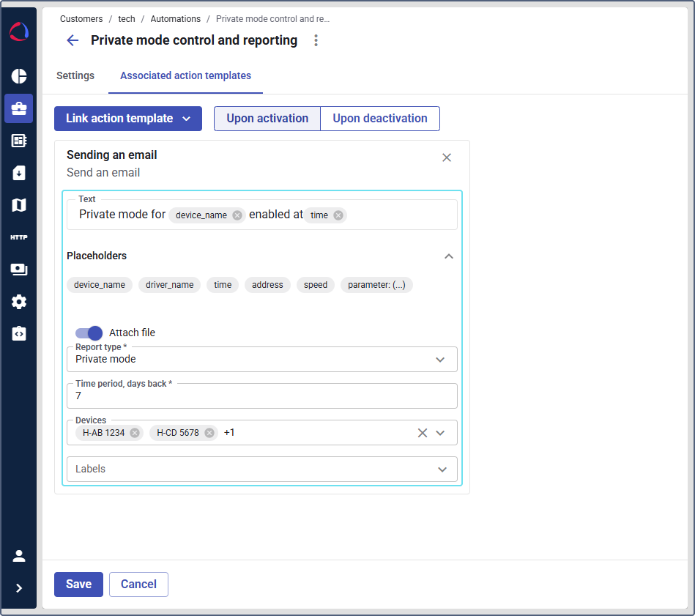Click the briefcase icon in sidebar
Image resolution: width=695 pixels, height=616 pixels.
point(19,108)
